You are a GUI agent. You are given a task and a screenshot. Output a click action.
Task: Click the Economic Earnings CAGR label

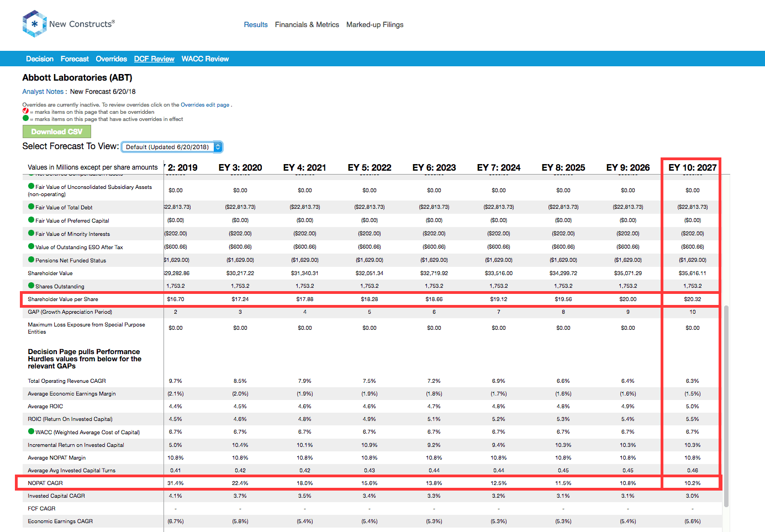(60, 521)
